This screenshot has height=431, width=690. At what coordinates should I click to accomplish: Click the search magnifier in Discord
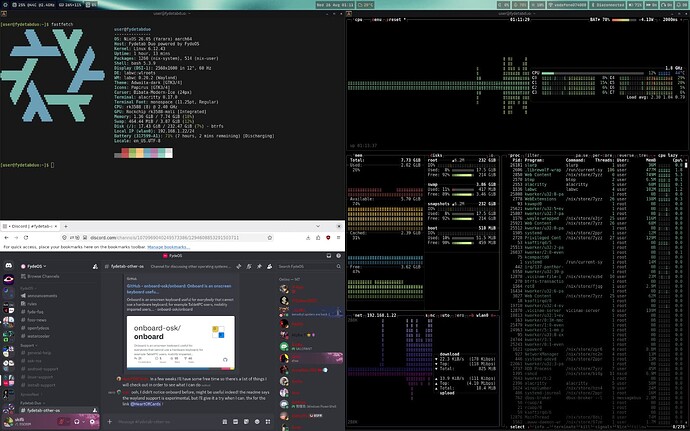[338, 266]
